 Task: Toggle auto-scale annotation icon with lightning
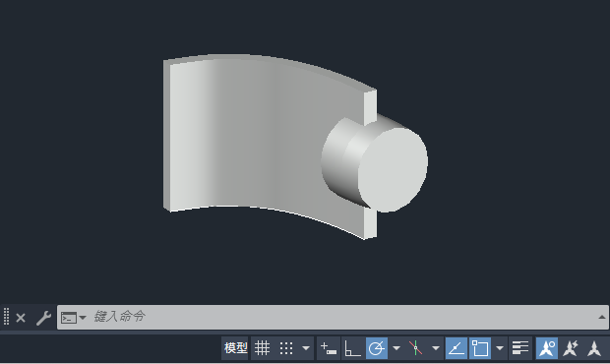click(571, 348)
